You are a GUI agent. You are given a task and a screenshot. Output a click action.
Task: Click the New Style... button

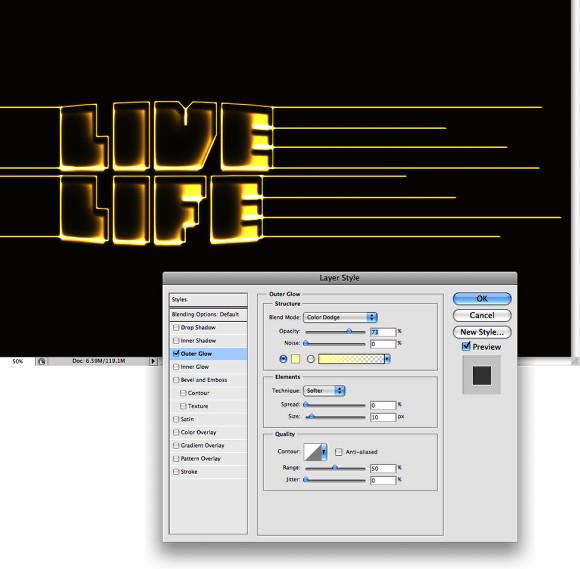(482, 332)
